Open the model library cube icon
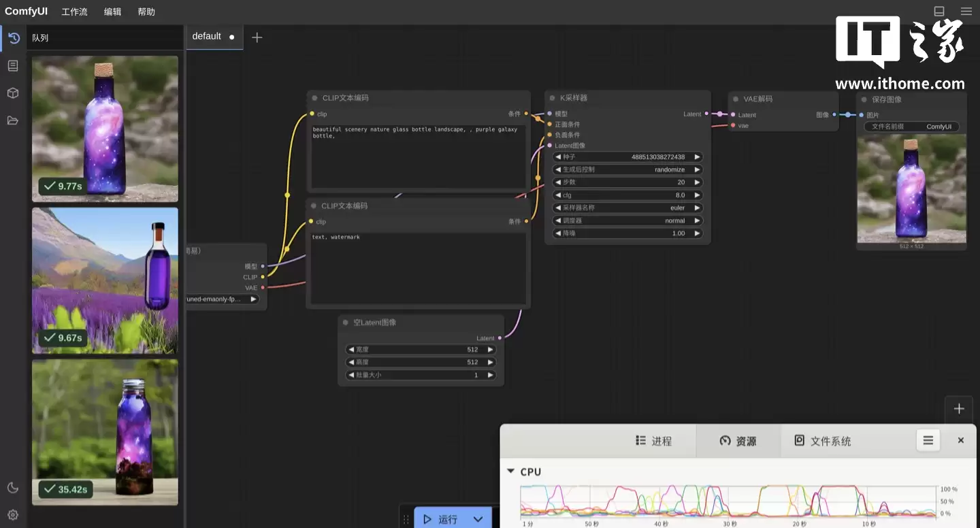The image size is (980, 528). pos(13,93)
